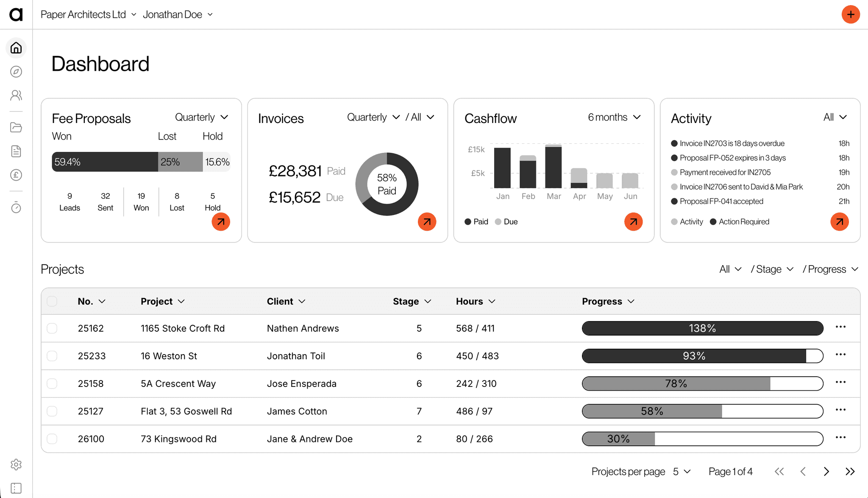Open the Invoices / All filter dropdown
Viewport: 868px width, 498px height.
[420, 117]
